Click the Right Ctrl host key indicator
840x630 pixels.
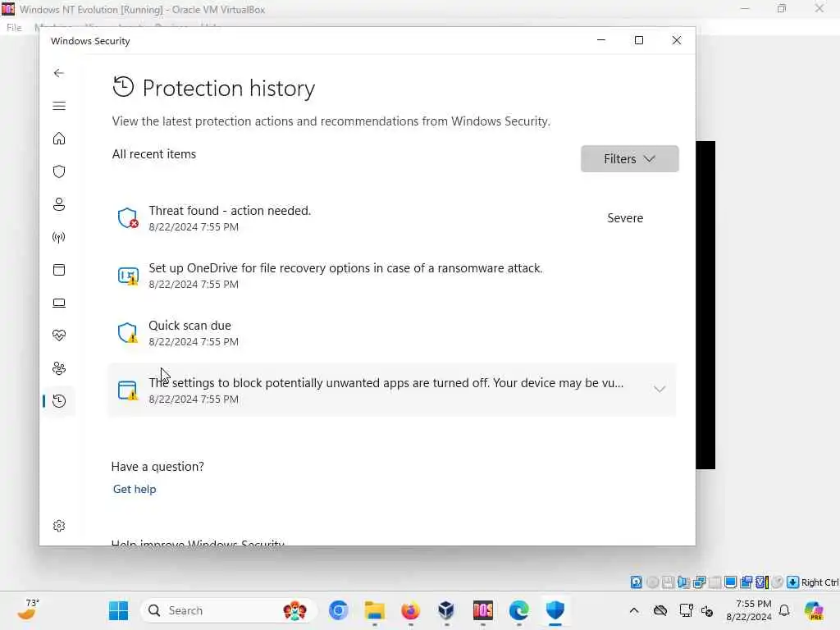pyautogui.click(x=819, y=582)
